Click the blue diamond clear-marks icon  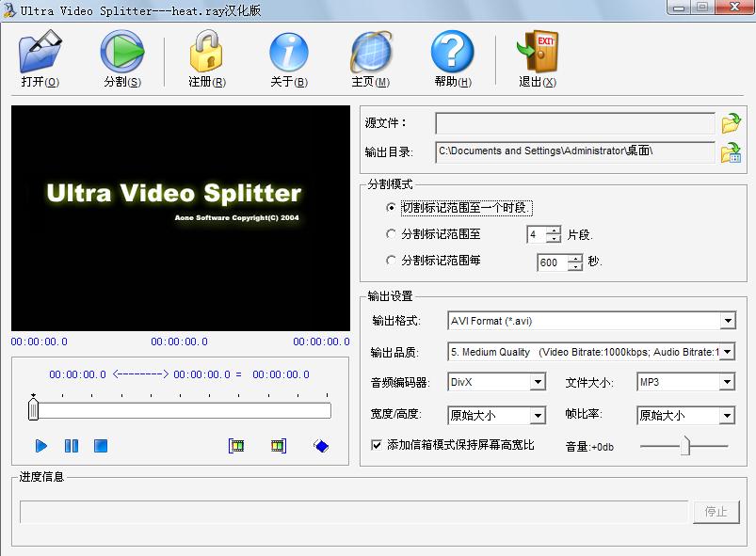[x=321, y=446]
